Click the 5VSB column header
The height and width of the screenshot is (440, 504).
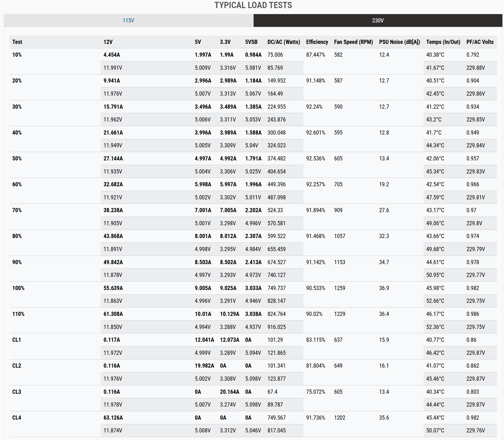pos(251,42)
